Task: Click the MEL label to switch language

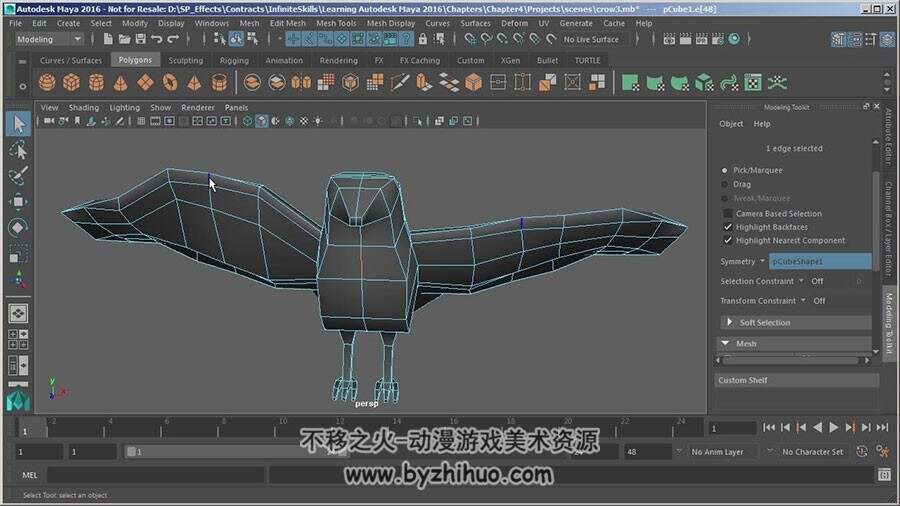Action: point(30,475)
